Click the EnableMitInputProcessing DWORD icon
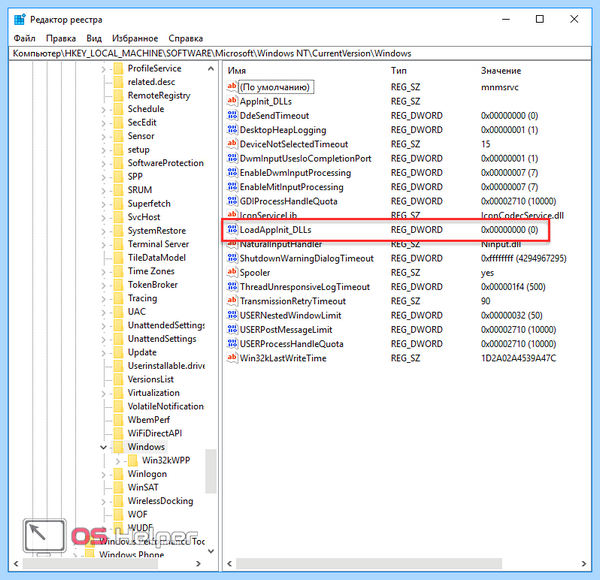The width and height of the screenshot is (600, 580). 232,187
